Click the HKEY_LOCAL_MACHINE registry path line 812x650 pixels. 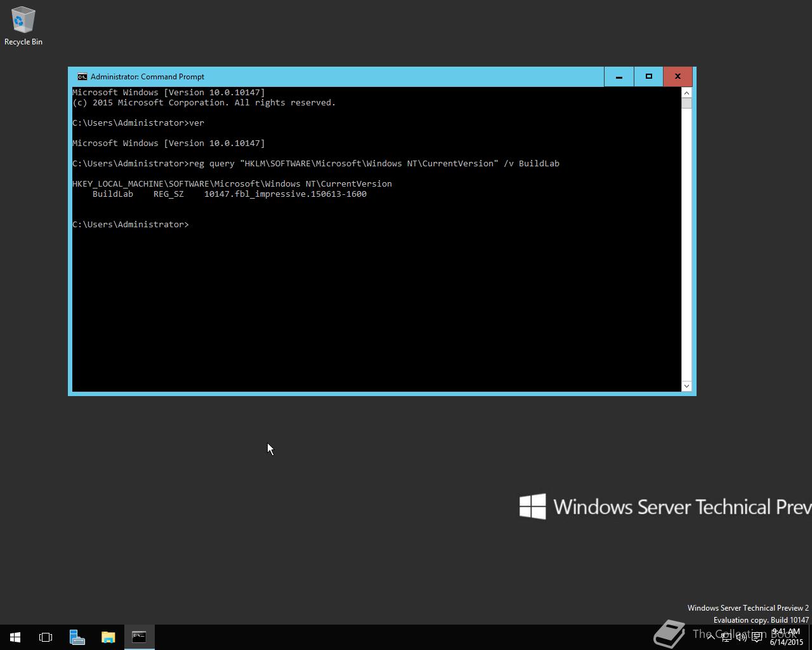[232, 184]
